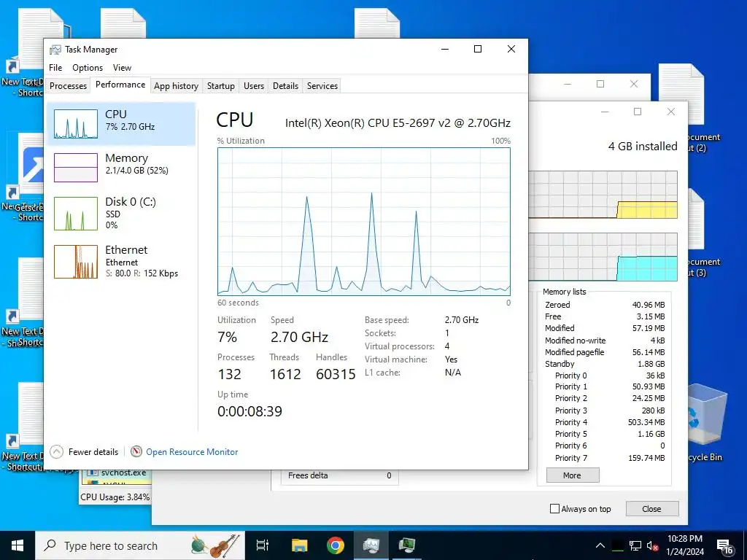Show hidden system tray icons
The width and height of the screenshot is (747, 560).
tap(600, 545)
